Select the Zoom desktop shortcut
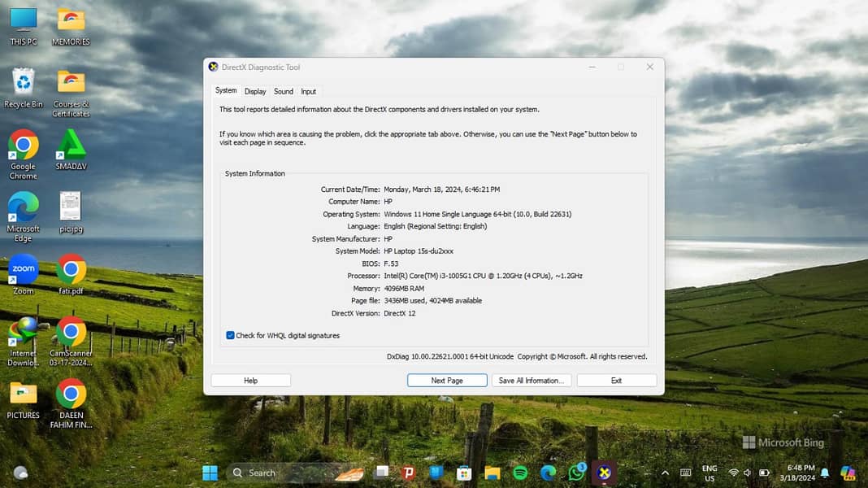The image size is (868, 488). click(x=24, y=273)
